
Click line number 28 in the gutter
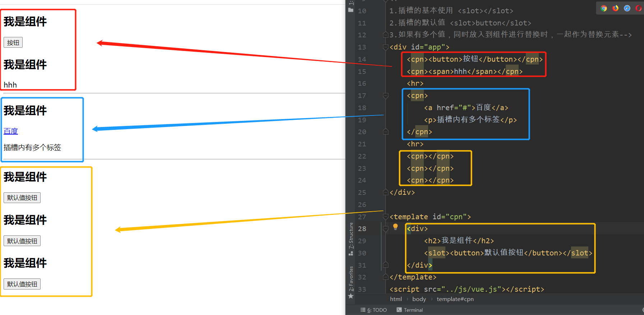coord(362,229)
